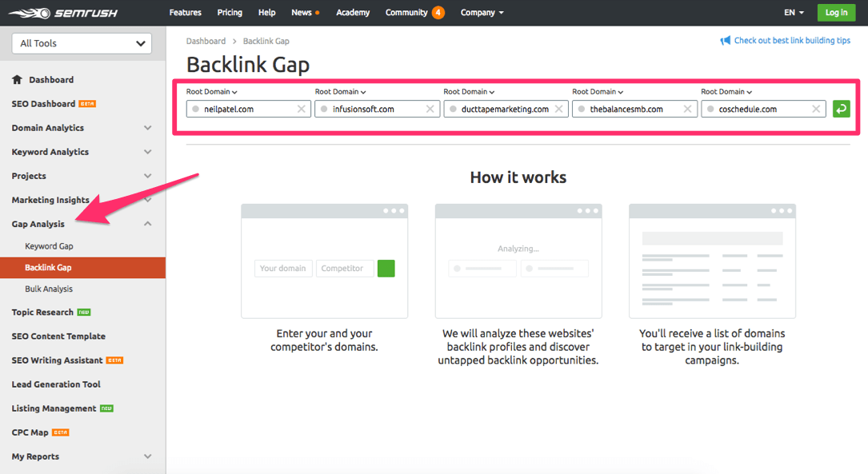Image resolution: width=868 pixels, height=474 pixels.
Task: Open Root Domain dropdown above infusionsoft.com
Action: (x=341, y=92)
